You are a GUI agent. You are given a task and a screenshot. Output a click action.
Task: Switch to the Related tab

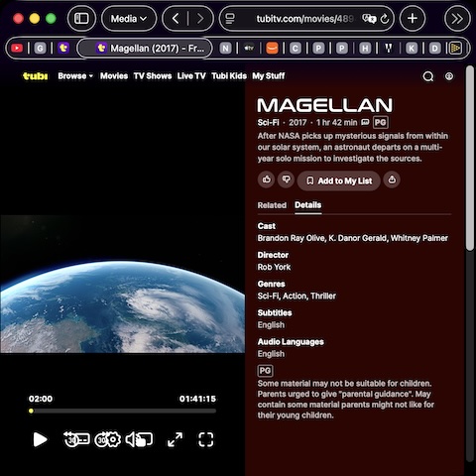[x=272, y=205]
